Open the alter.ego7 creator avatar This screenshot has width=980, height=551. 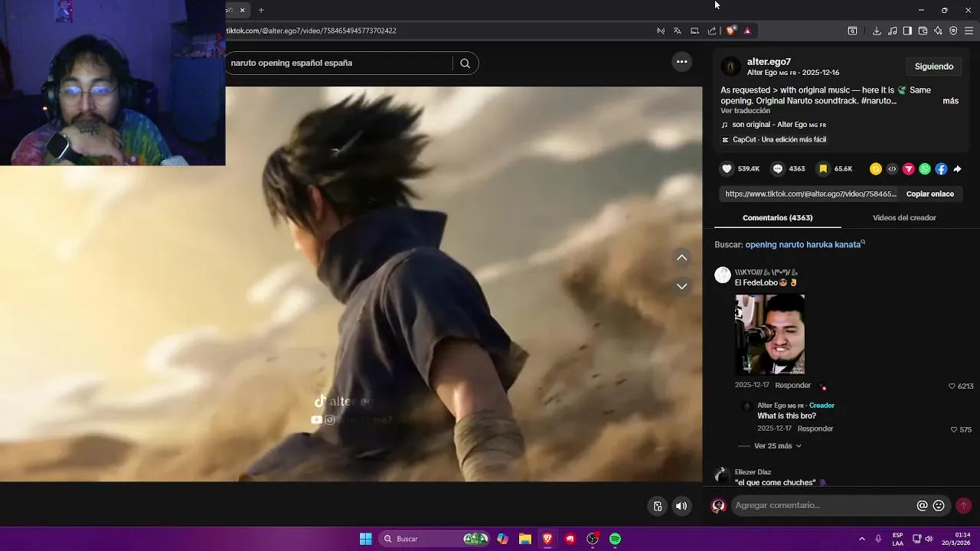tap(731, 67)
